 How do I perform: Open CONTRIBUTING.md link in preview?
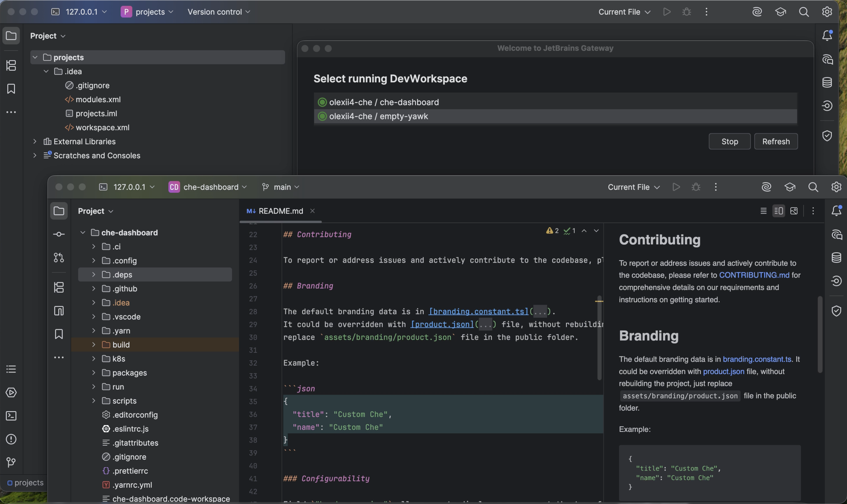tap(754, 275)
